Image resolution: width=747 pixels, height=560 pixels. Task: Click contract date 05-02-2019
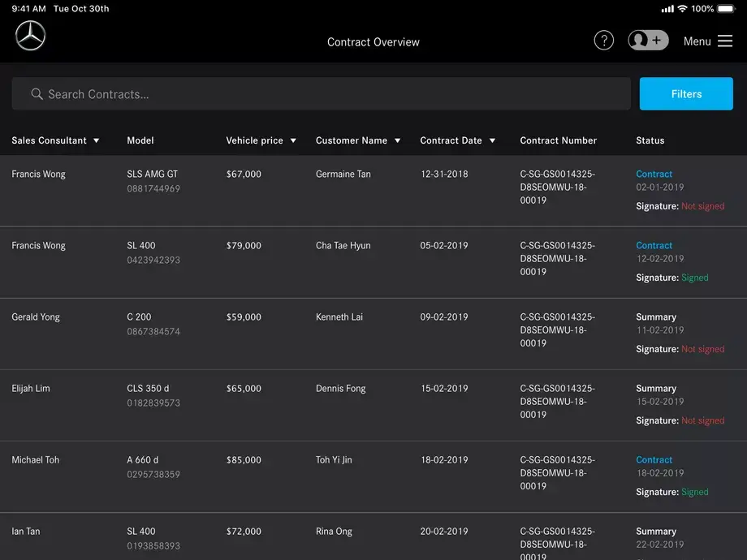coord(444,245)
